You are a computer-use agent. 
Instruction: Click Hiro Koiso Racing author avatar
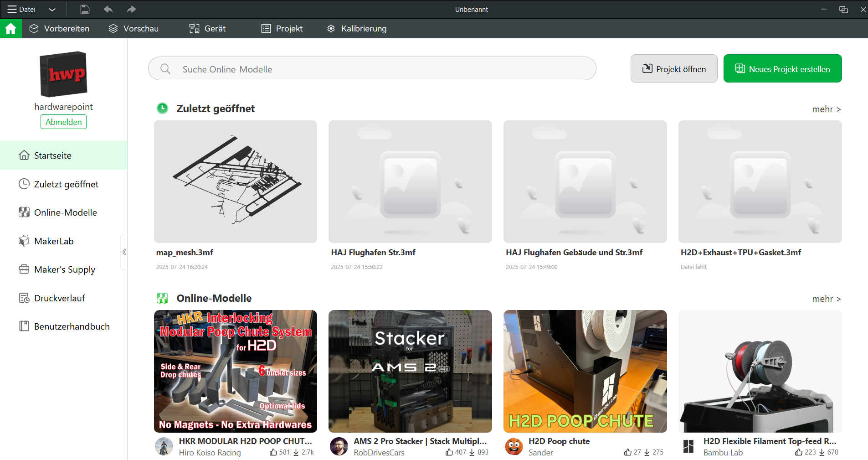[164, 446]
